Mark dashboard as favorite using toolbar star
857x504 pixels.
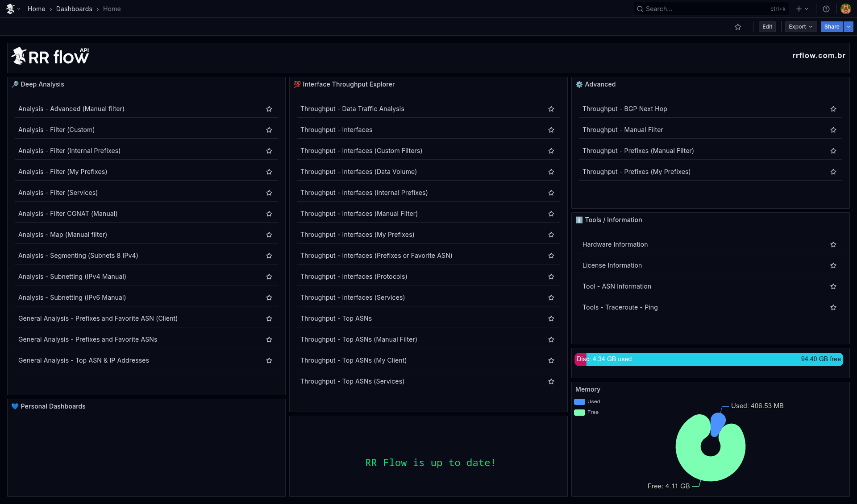coord(738,27)
